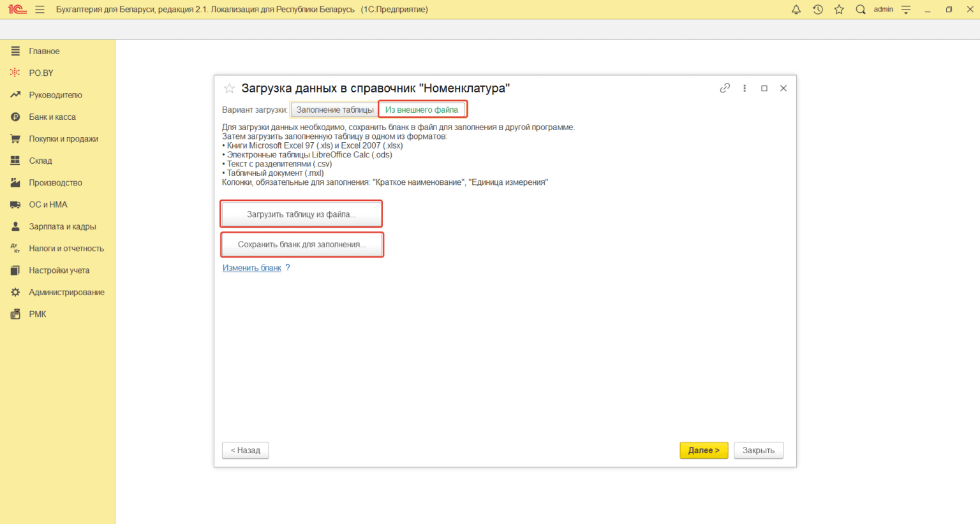Maximize the data loading dialog

coord(764,88)
